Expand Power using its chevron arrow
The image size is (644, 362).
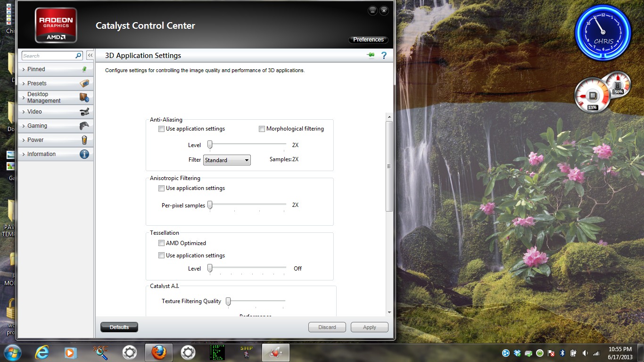pyautogui.click(x=24, y=140)
